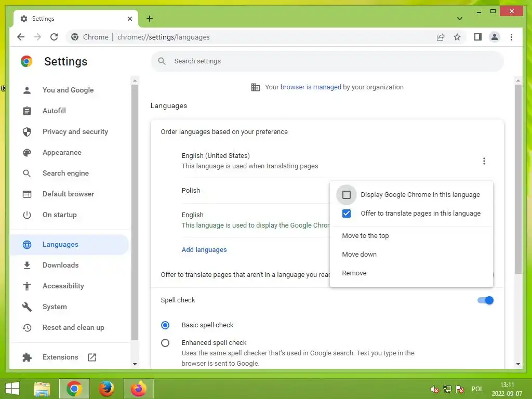Open the taskbar clock and date

tap(507, 389)
